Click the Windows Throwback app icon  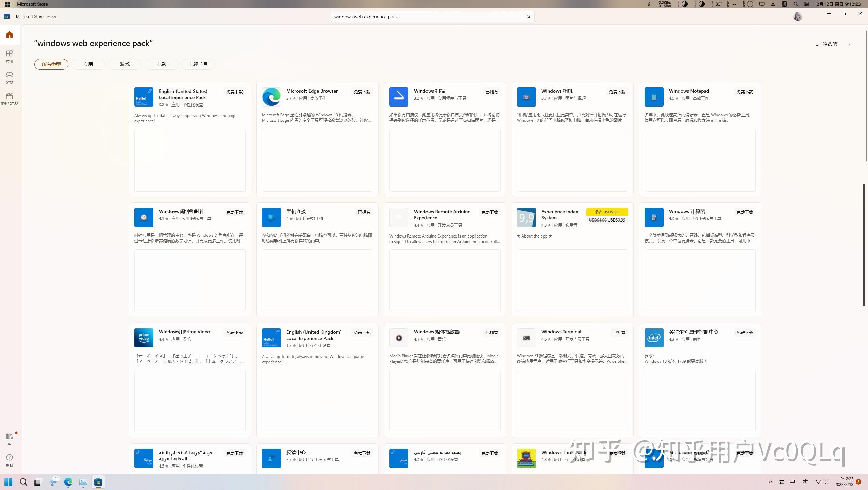(526, 458)
